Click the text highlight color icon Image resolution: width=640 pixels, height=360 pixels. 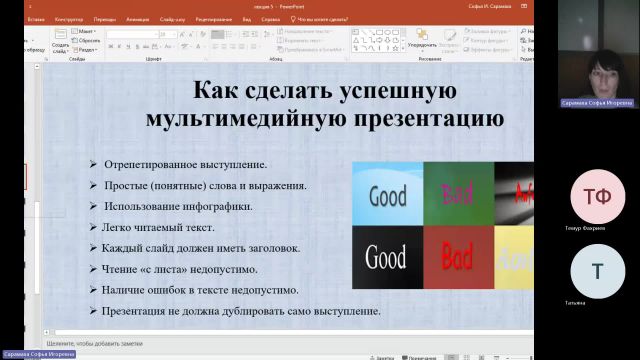click(185, 47)
